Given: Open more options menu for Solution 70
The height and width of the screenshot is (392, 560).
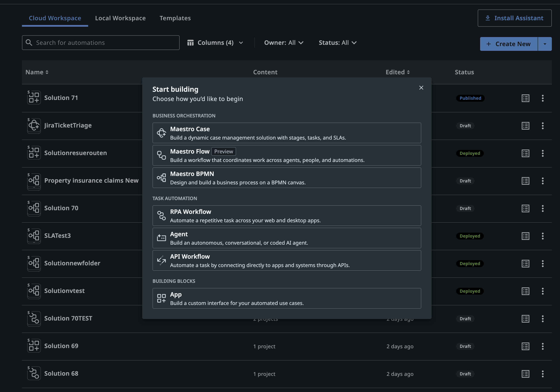Looking at the screenshot, I should point(543,208).
